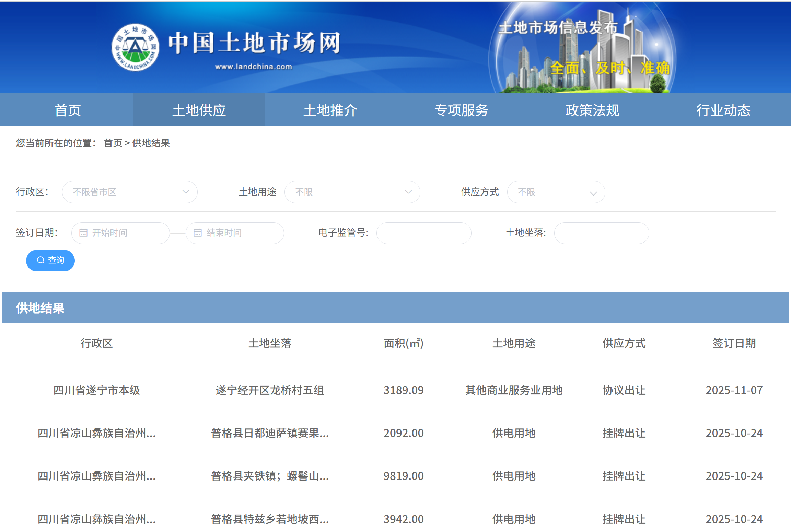Open the 普格县夹铁镇 land result
The height and width of the screenshot is (532, 791).
pos(270,476)
